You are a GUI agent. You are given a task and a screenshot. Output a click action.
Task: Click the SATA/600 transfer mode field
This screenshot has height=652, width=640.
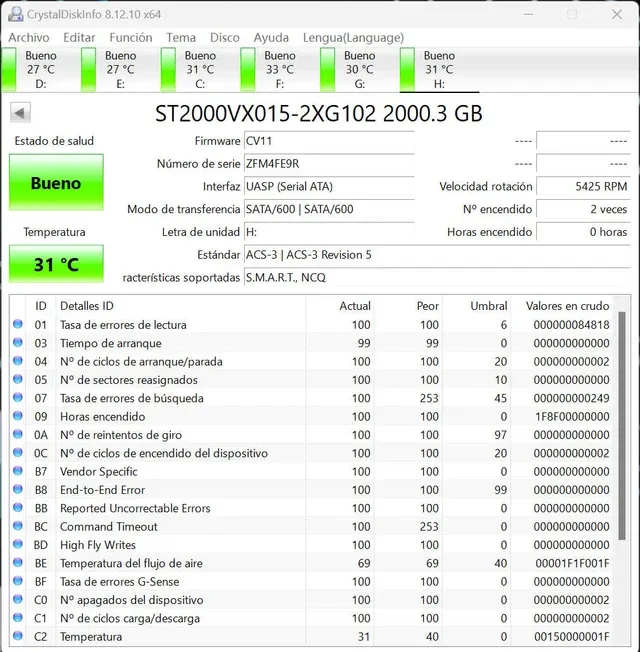[329, 209]
